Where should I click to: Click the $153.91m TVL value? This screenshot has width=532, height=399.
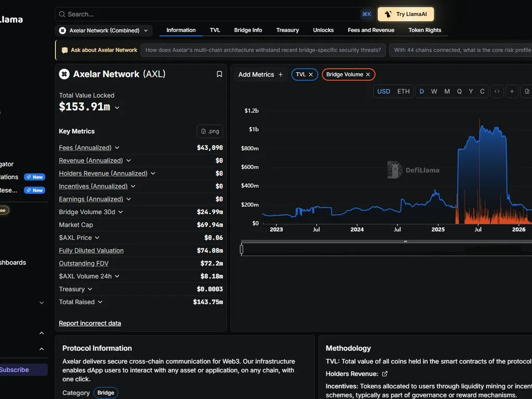click(85, 107)
